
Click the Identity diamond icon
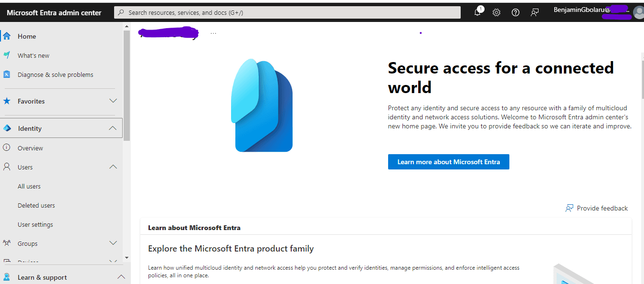7,128
